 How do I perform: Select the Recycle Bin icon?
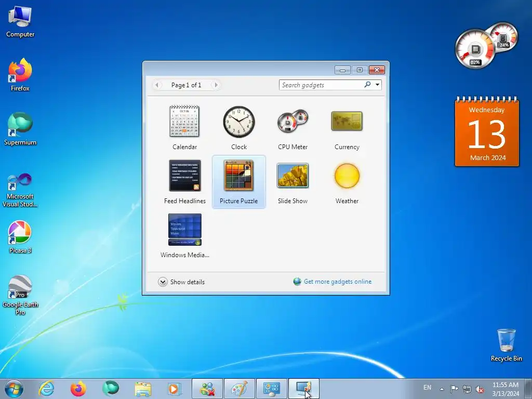point(506,345)
